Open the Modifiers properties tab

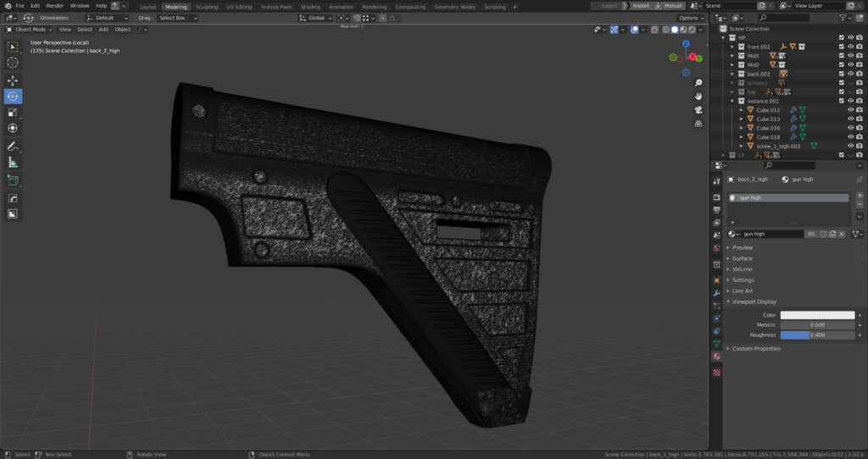pyautogui.click(x=717, y=293)
